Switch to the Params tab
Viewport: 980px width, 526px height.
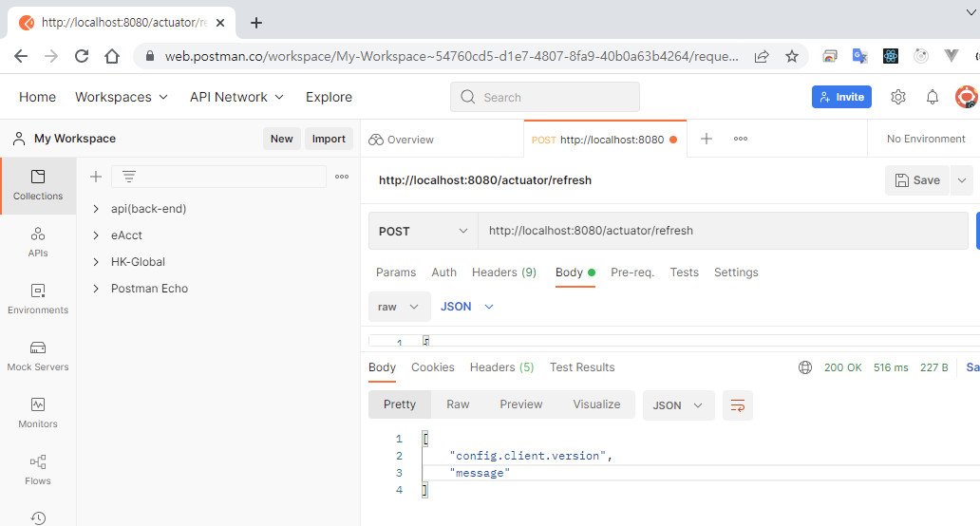(396, 272)
